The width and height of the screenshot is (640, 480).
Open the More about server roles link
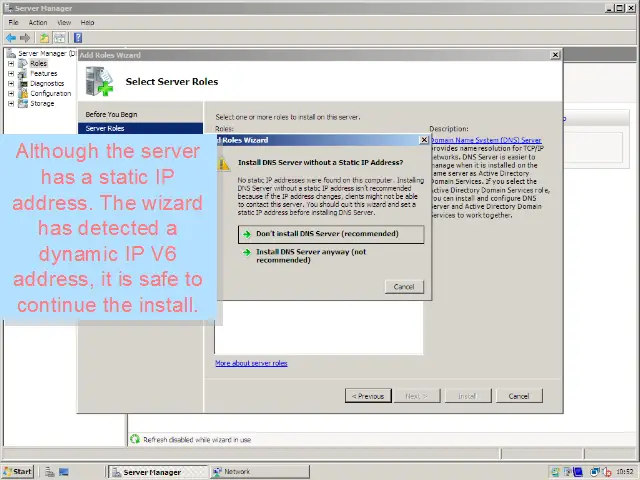251,363
